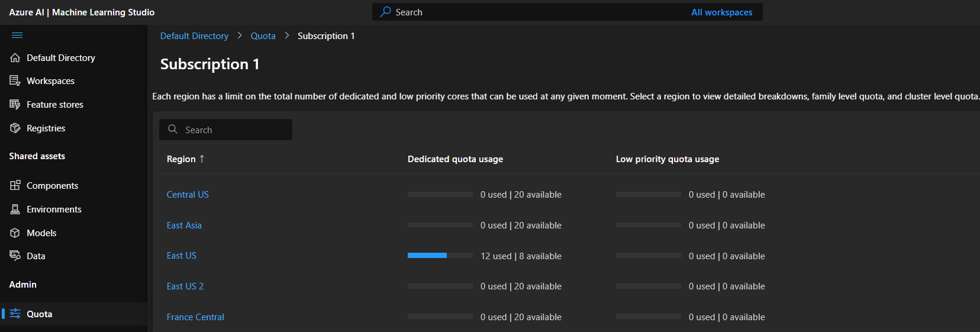Image resolution: width=980 pixels, height=332 pixels.
Task: Click the East US dedicated quota usage bar
Action: (440, 256)
